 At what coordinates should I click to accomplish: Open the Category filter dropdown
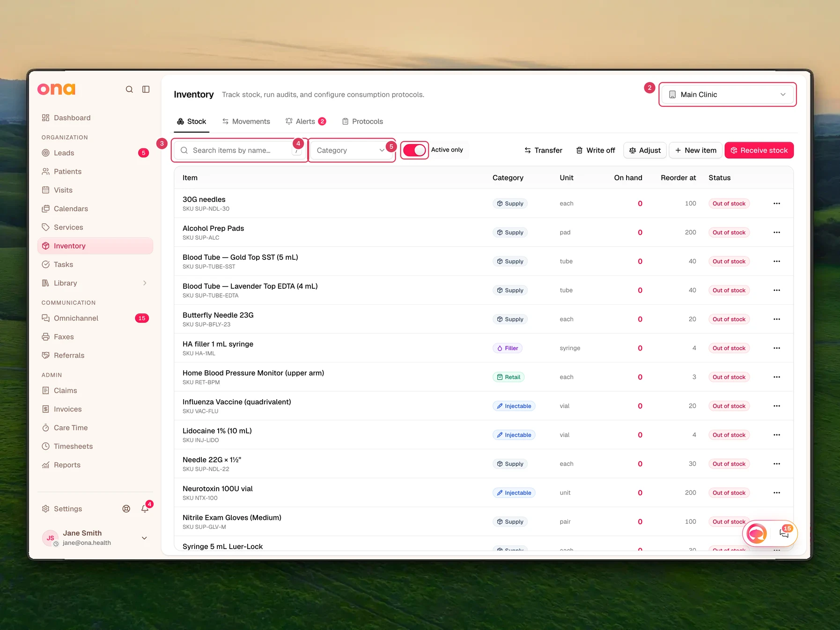[x=351, y=150]
